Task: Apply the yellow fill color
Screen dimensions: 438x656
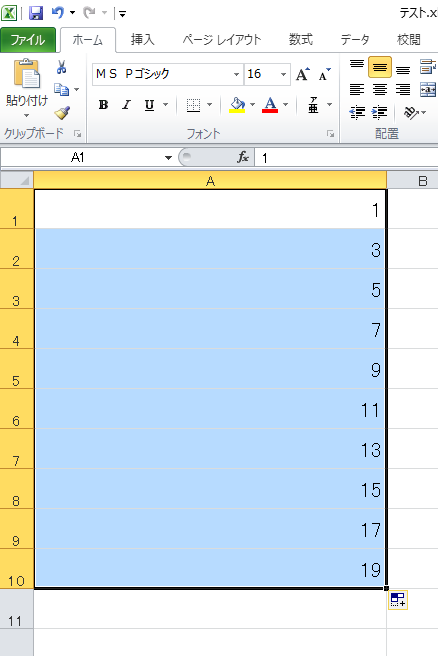Action: (237, 105)
